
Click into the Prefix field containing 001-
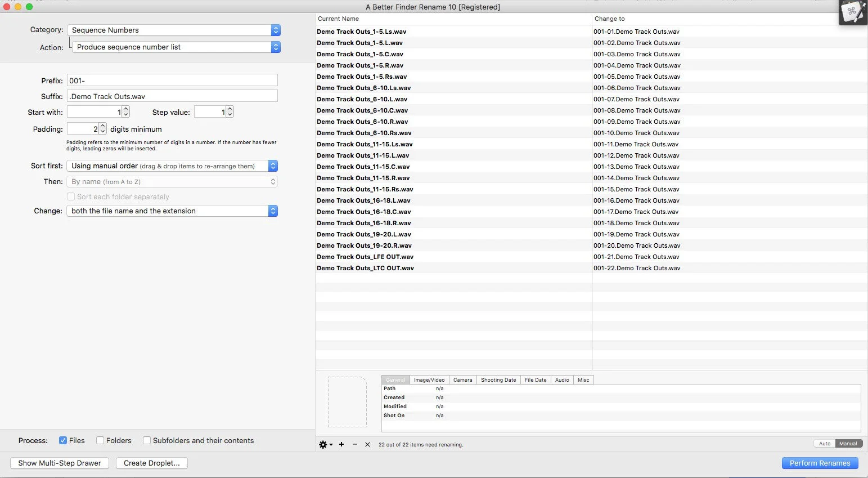172,80
